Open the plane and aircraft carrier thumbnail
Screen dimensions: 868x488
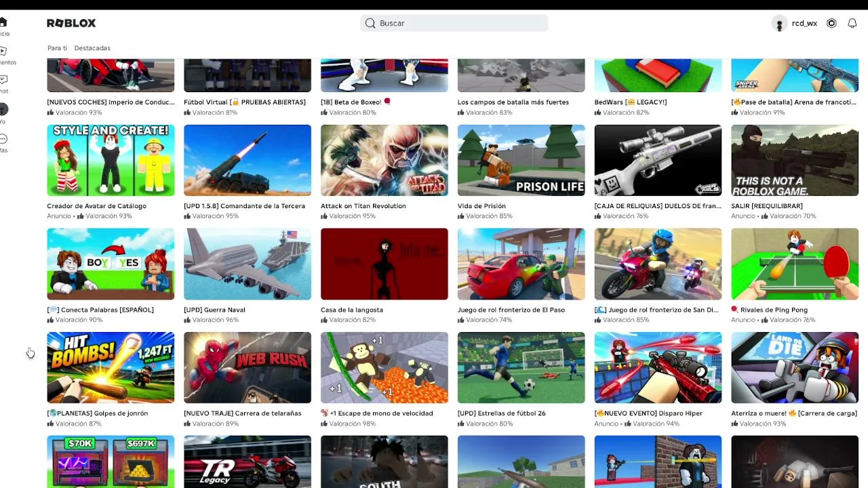pos(248,264)
